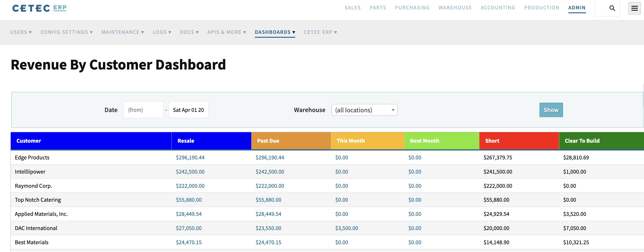The height and width of the screenshot is (252, 644).
Task: Open the Logs submenu
Action: coord(162,32)
